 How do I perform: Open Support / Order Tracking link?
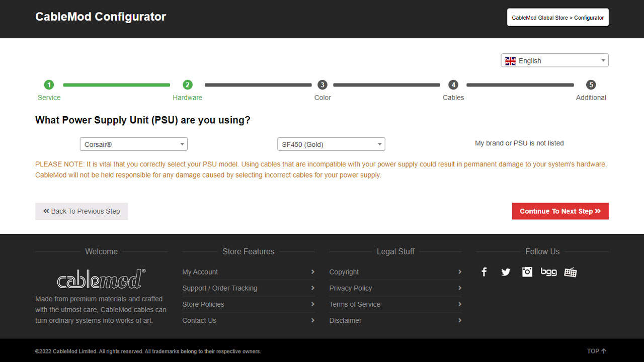pyautogui.click(x=220, y=288)
